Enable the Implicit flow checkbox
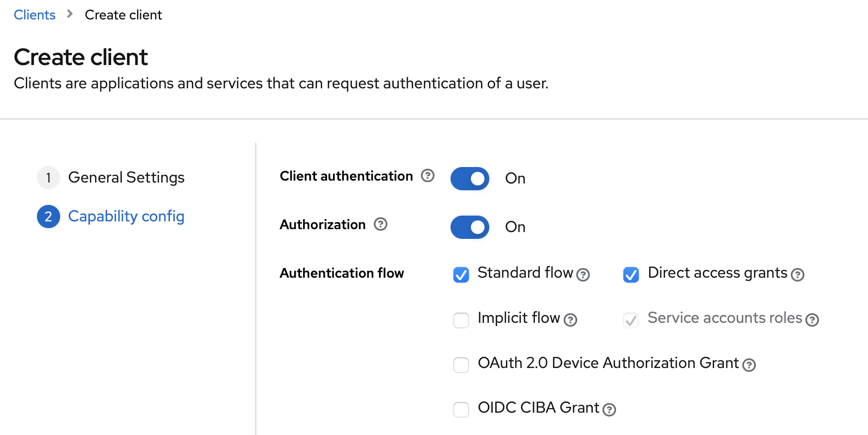 click(461, 320)
